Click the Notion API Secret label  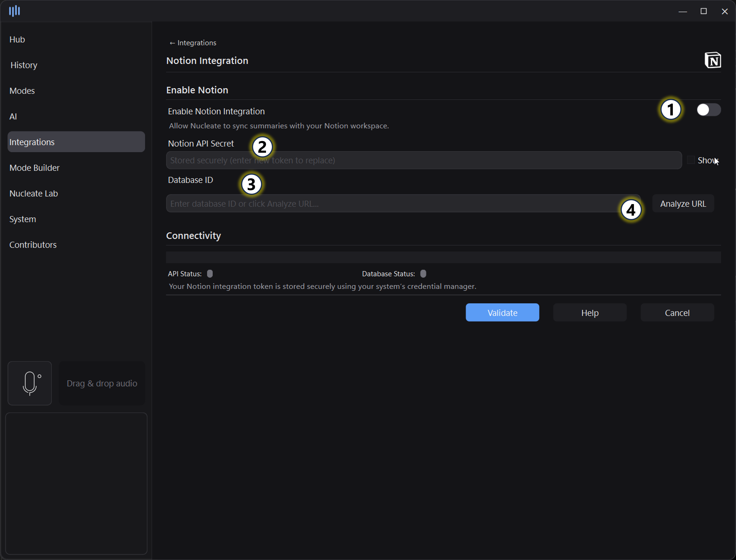pyautogui.click(x=201, y=143)
